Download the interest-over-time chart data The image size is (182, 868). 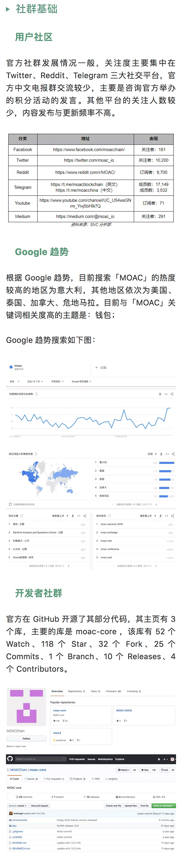(x=160, y=394)
